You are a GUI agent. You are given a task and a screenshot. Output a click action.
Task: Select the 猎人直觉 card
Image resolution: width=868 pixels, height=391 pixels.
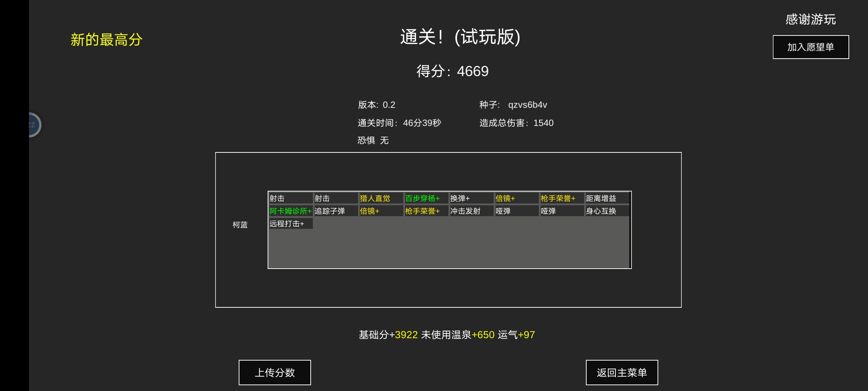(381, 198)
